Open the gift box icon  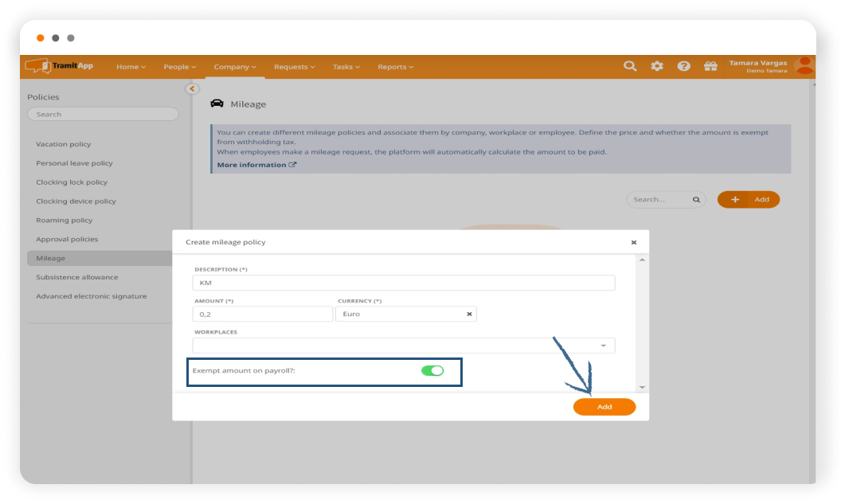tap(710, 66)
